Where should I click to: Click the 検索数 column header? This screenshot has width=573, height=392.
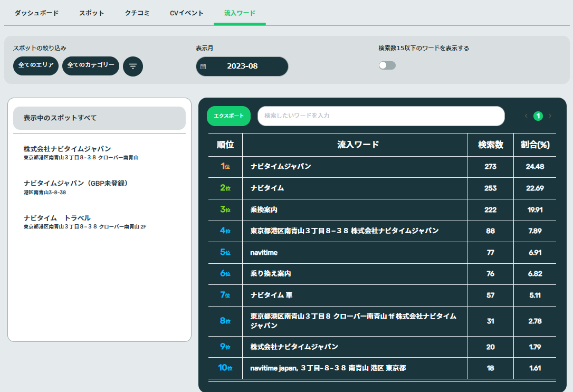(490, 145)
